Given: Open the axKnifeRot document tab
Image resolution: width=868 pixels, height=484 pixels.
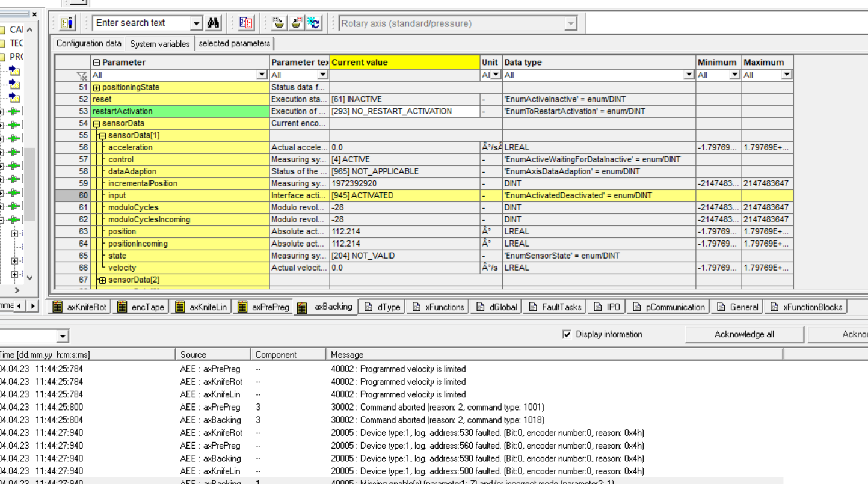Looking at the screenshot, I should click(80, 307).
